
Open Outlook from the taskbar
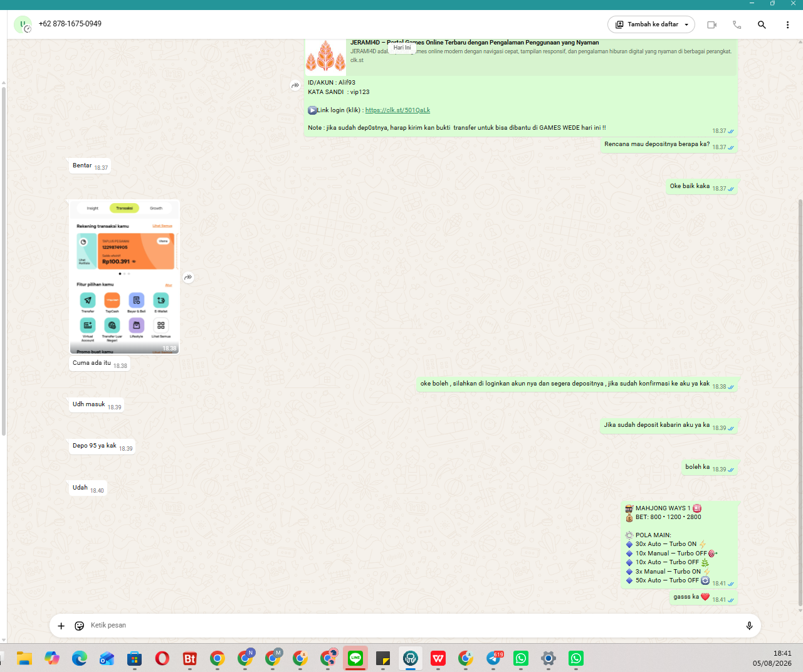[x=107, y=658]
